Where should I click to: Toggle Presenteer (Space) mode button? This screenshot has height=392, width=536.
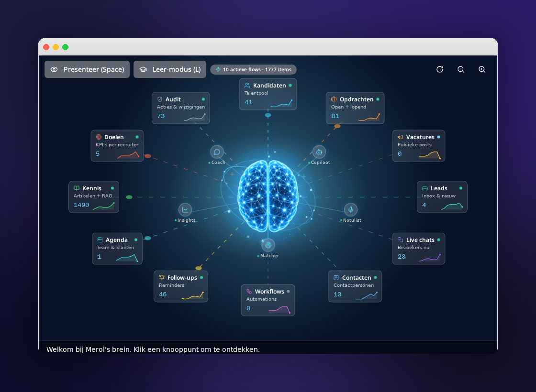(x=87, y=69)
